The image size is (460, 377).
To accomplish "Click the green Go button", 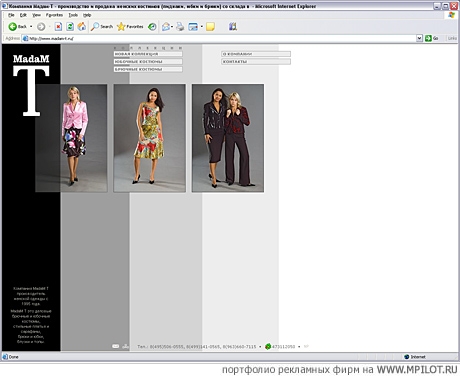I will click(432, 38).
